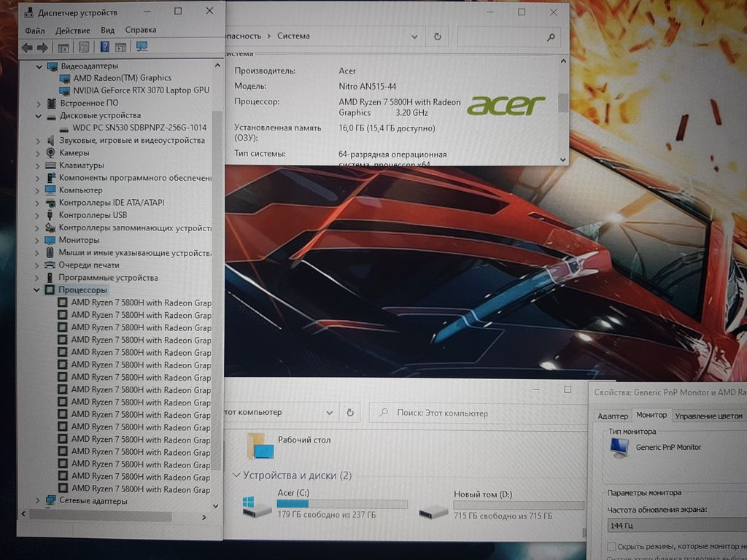Open the Действие menu
Image resolution: width=747 pixels, height=560 pixels.
click(72, 31)
